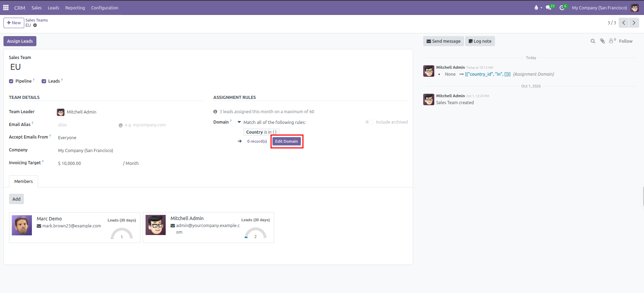644x293 pixels.
Task: Open the user avatar menu in navbar
Action: click(635, 8)
